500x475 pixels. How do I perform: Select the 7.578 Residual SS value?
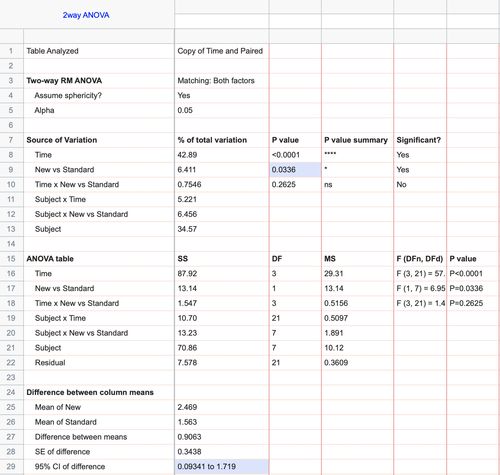pos(221,362)
